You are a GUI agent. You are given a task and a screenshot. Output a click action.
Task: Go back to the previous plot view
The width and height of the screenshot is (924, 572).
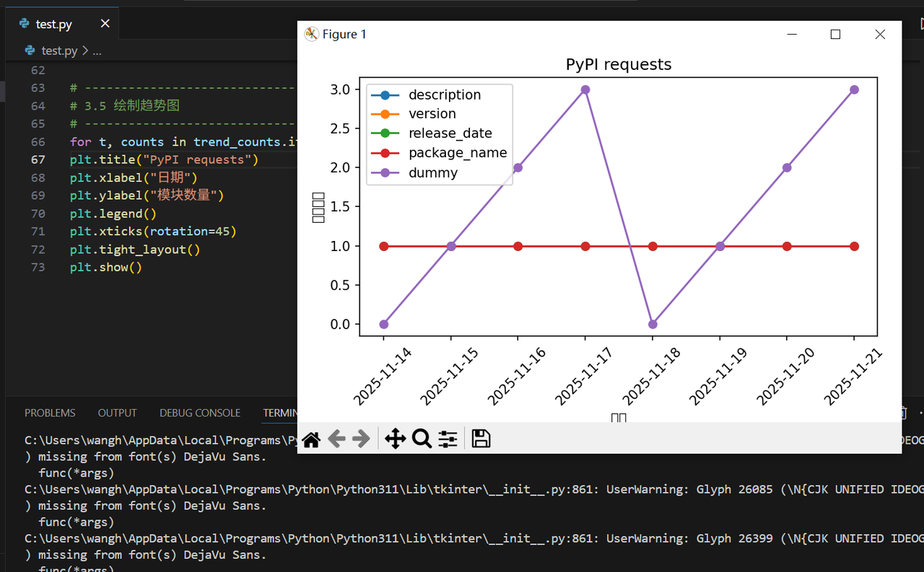click(336, 439)
